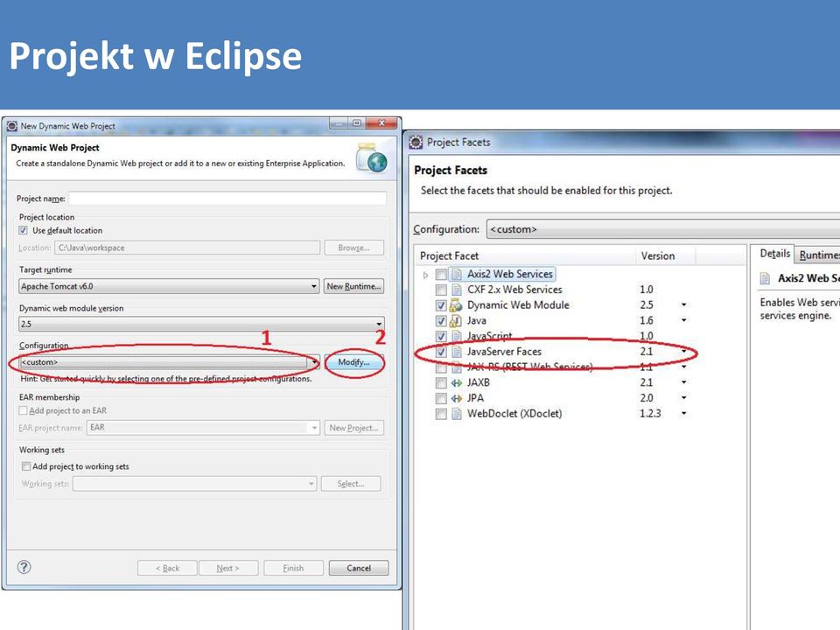Click Eclipse icon in Project Facets titlebar
Viewport: 840px width, 630px height.
pyautogui.click(x=416, y=143)
